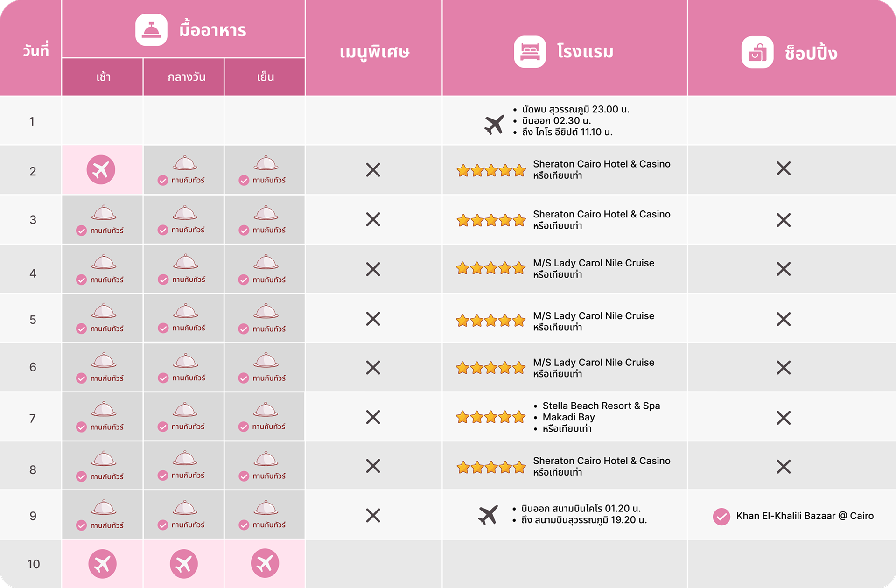Click M/S Lady Carol Nile Cruise on day 4
The height and width of the screenshot is (588, 896).
click(593, 263)
